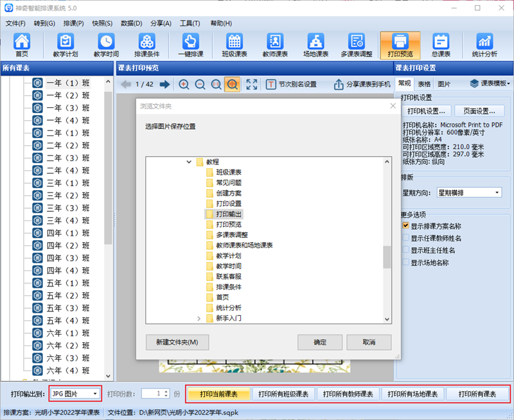Collapse the 教程 folder in tree
The width and height of the screenshot is (514, 420).
coord(189,162)
